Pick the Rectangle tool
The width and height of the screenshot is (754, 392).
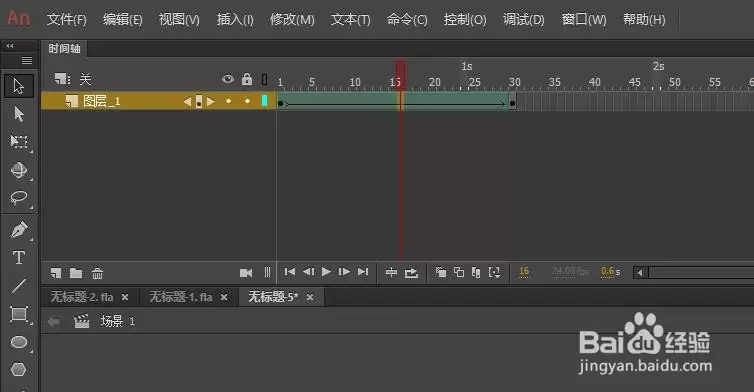pyautogui.click(x=19, y=314)
